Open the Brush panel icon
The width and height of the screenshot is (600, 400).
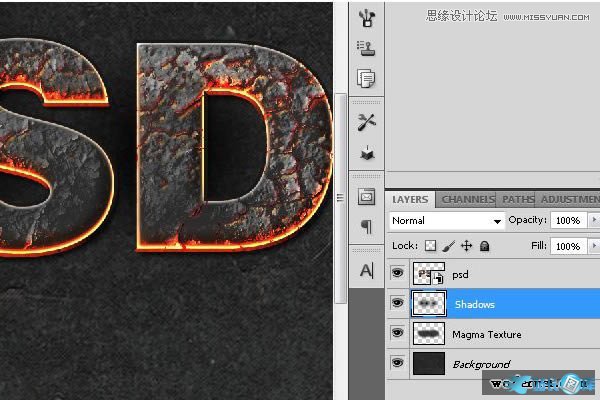point(366,14)
